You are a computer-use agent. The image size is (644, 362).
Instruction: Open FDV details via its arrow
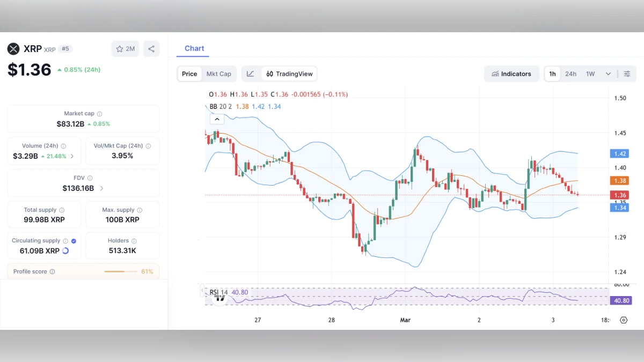click(102, 188)
